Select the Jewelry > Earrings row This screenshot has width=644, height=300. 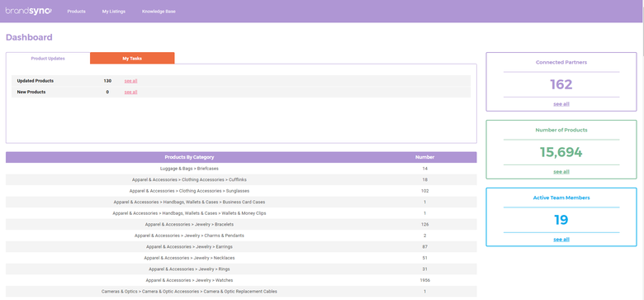pos(241,246)
